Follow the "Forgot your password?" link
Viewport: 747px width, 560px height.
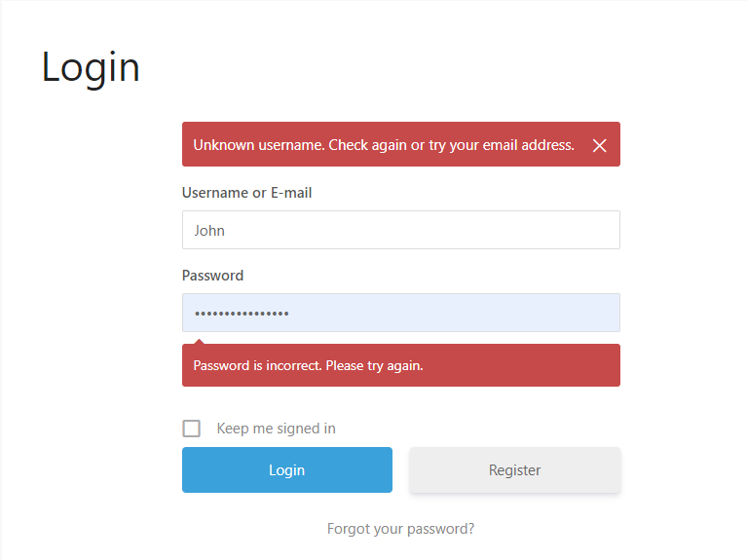400,529
